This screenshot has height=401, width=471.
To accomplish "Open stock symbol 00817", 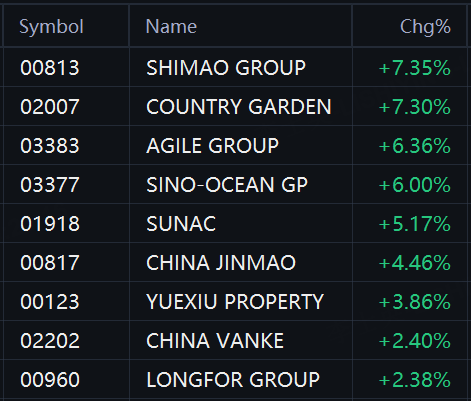I will pyautogui.click(x=50, y=263).
